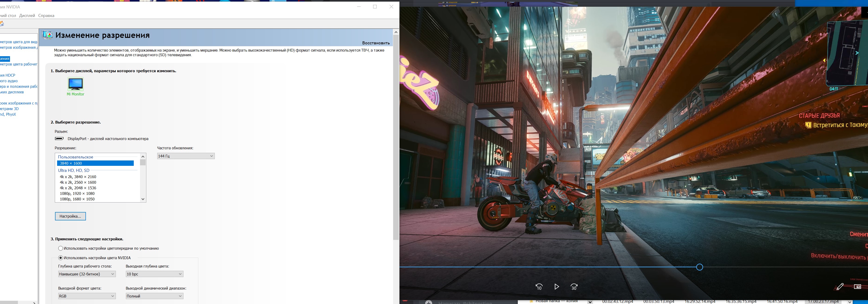Switch video to mini view mode
The image size is (868, 304).
point(858,287)
